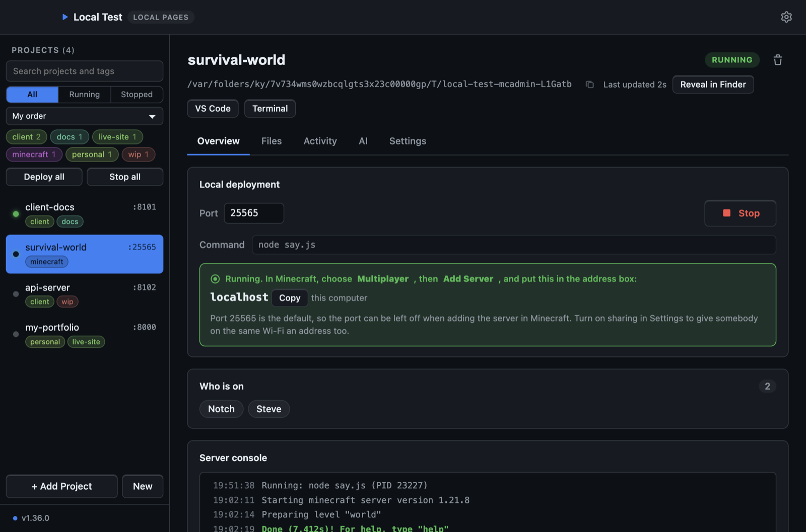Click the blue version dot
The height and width of the screenshot is (532, 806).
(x=15, y=518)
